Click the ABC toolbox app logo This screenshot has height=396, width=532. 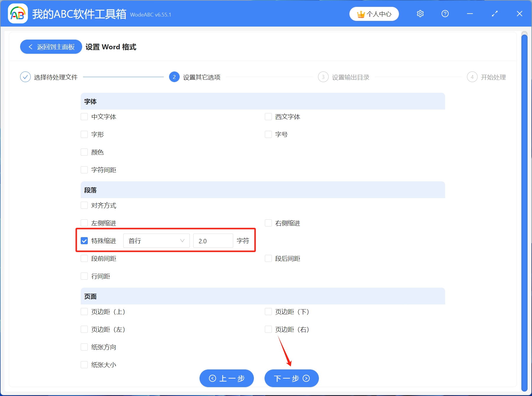tap(17, 13)
